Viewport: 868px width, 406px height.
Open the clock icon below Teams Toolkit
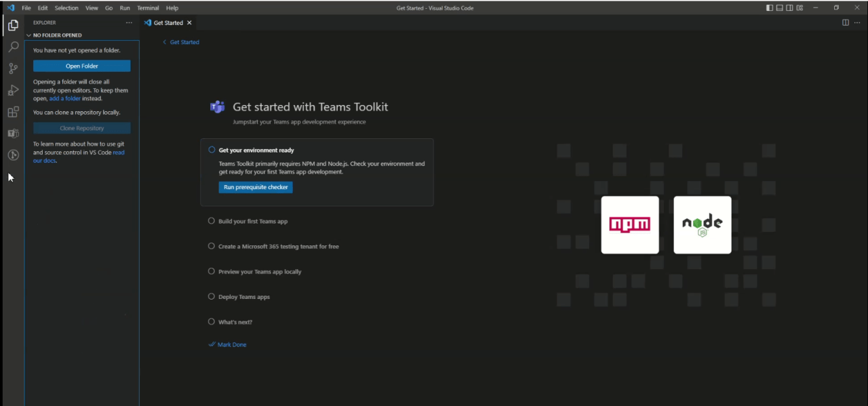coord(12,155)
